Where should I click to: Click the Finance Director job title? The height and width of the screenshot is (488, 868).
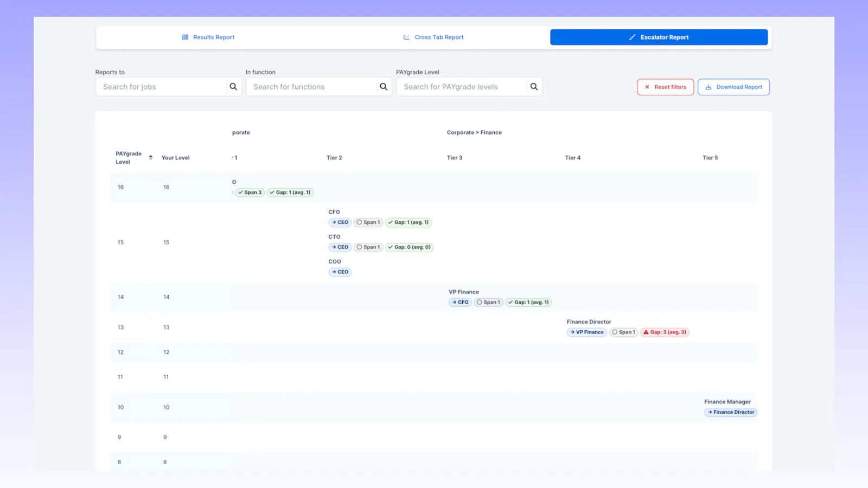point(589,322)
